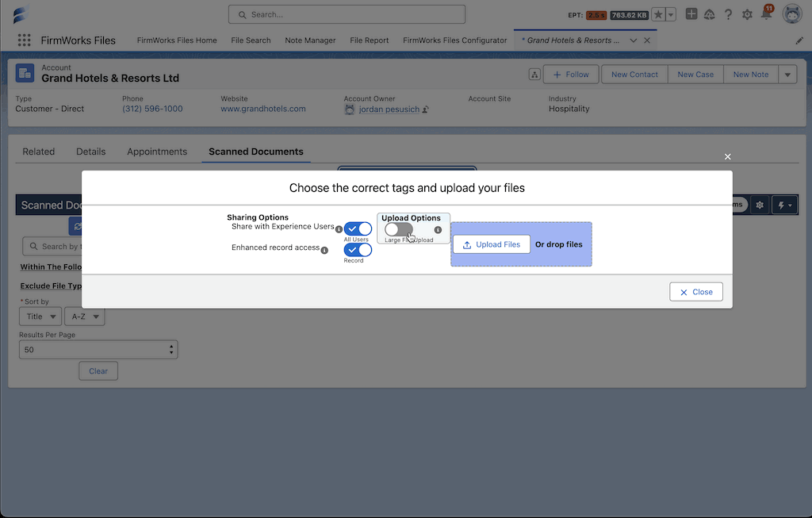
Task: Open user profile avatar
Action: (x=792, y=14)
